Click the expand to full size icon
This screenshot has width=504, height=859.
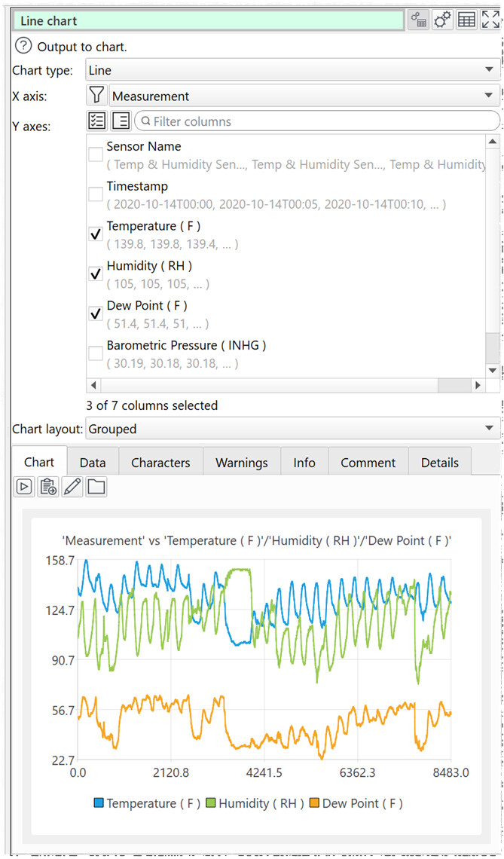click(x=490, y=20)
